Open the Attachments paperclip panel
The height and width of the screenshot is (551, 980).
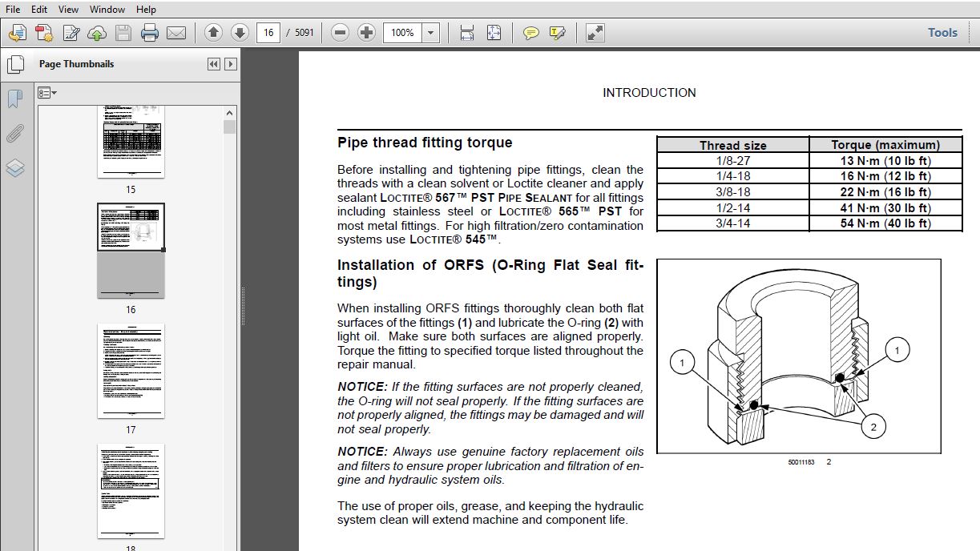click(x=14, y=133)
